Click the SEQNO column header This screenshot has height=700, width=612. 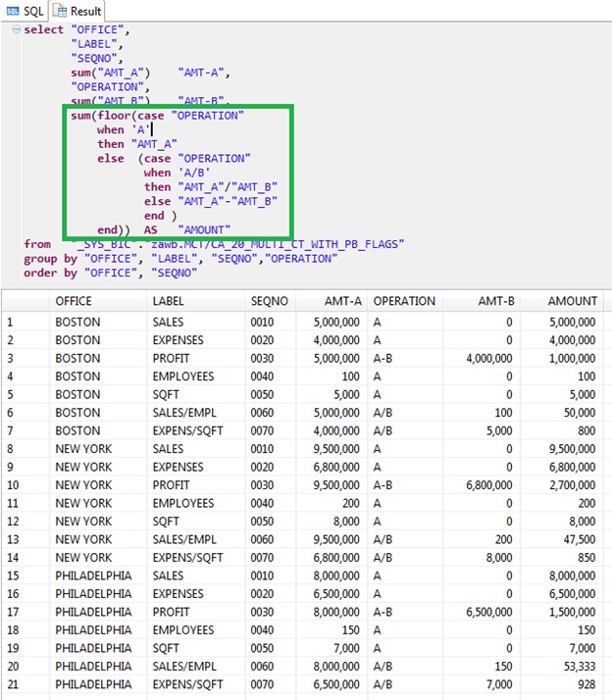click(270, 301)
